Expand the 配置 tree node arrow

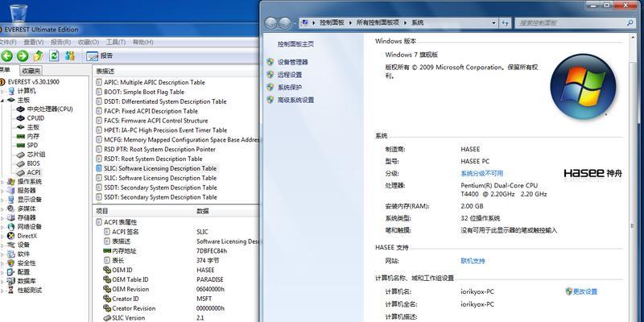click(x=2, y=272)
